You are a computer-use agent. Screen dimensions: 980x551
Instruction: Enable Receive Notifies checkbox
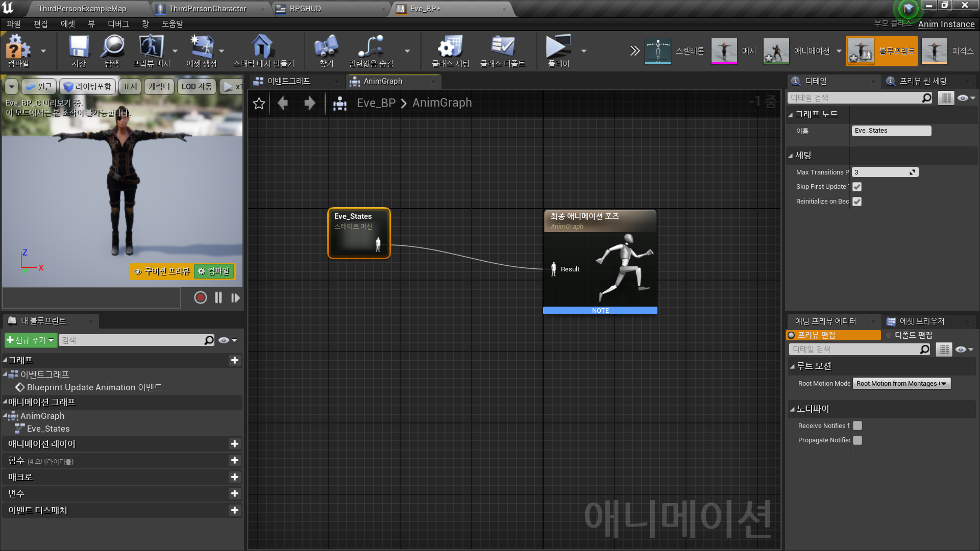857,425
